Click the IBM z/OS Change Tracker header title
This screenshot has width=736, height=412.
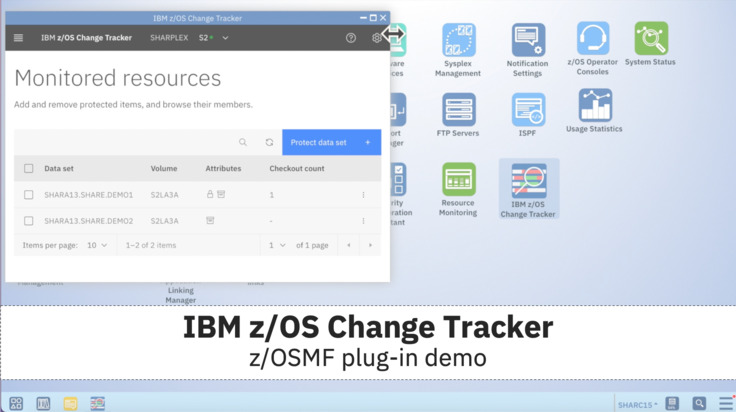[x=86, y=38]
